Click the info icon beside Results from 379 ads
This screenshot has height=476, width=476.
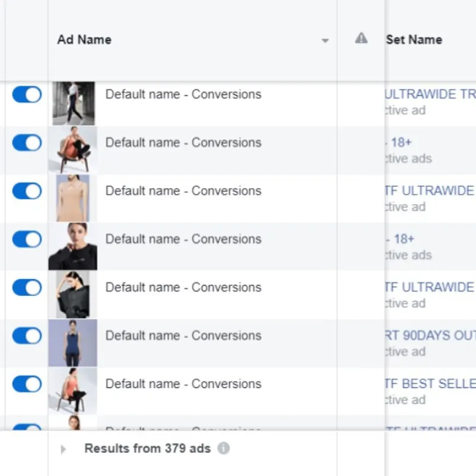click(224, 448)
